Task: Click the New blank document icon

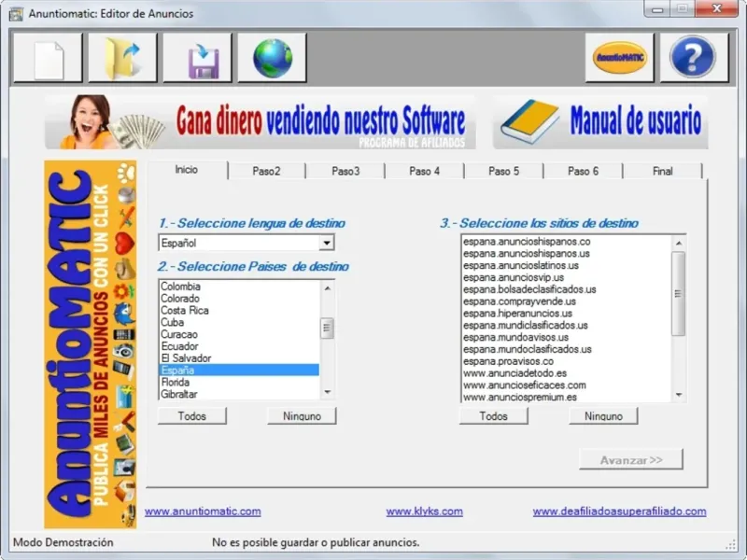Action: click(48, 58)
